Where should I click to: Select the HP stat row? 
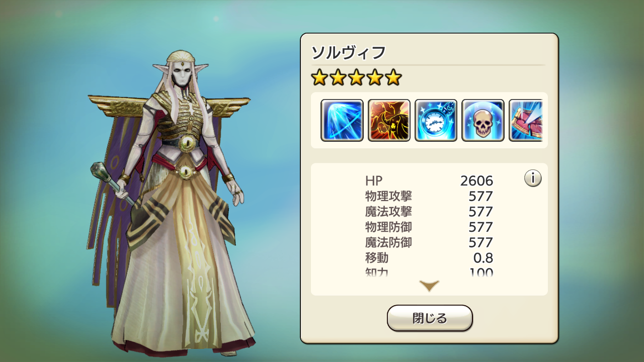429,180
